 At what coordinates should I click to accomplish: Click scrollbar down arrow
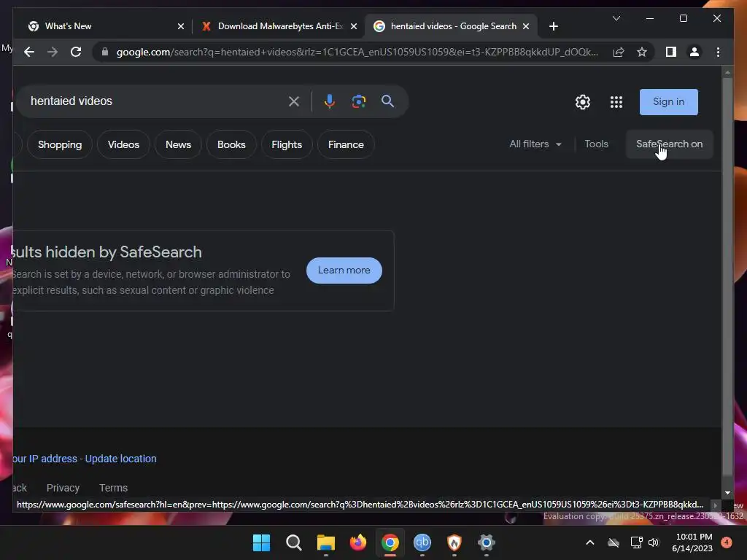(727, 493)
